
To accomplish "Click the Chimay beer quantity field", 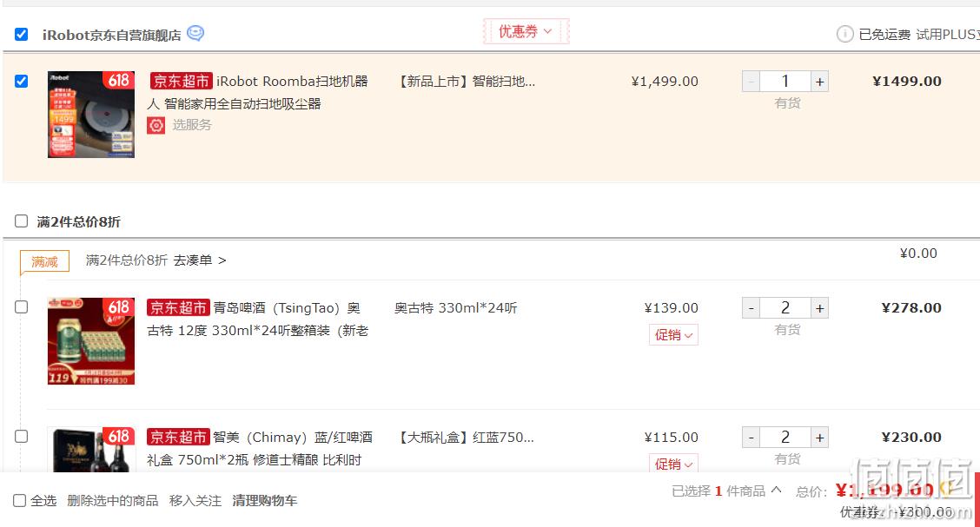I will pyautogui.click(x=785, y=438).
